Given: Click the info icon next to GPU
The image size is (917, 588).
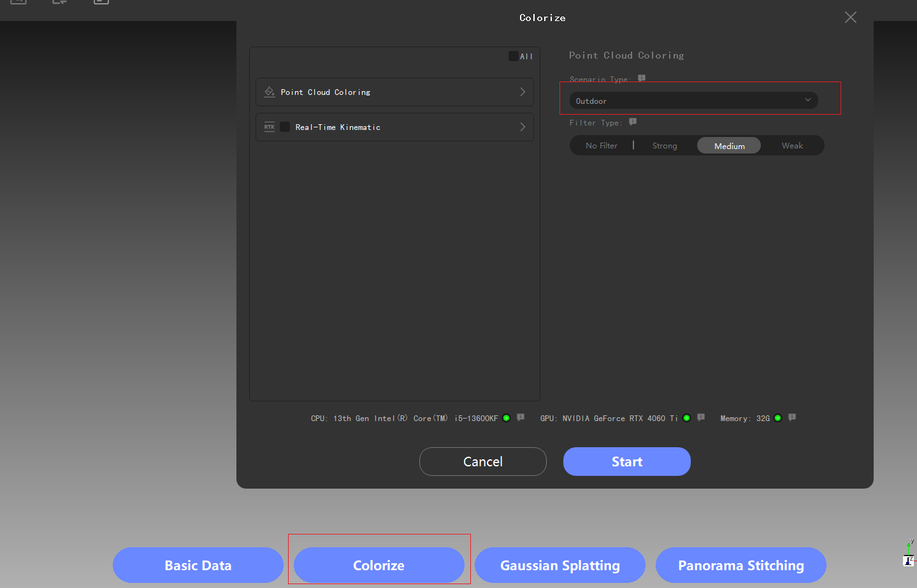Looking at the screenshot, I should point(701,418).
